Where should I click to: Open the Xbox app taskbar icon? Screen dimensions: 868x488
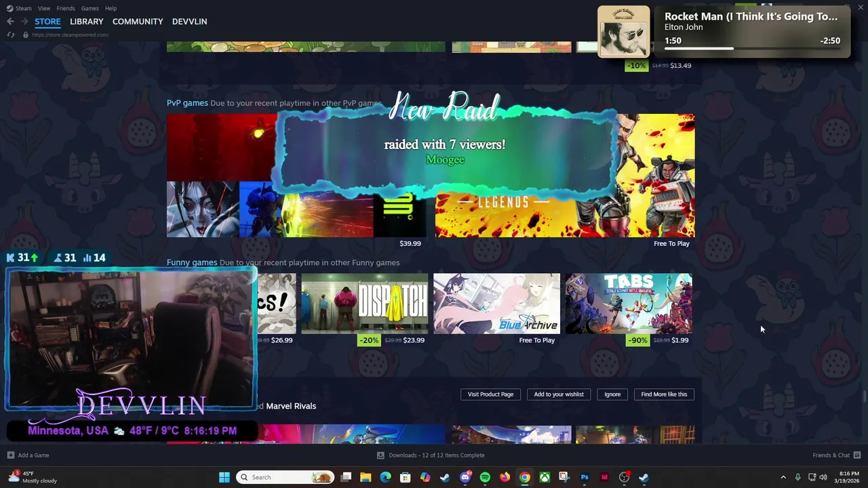click(x=545, y=477)
